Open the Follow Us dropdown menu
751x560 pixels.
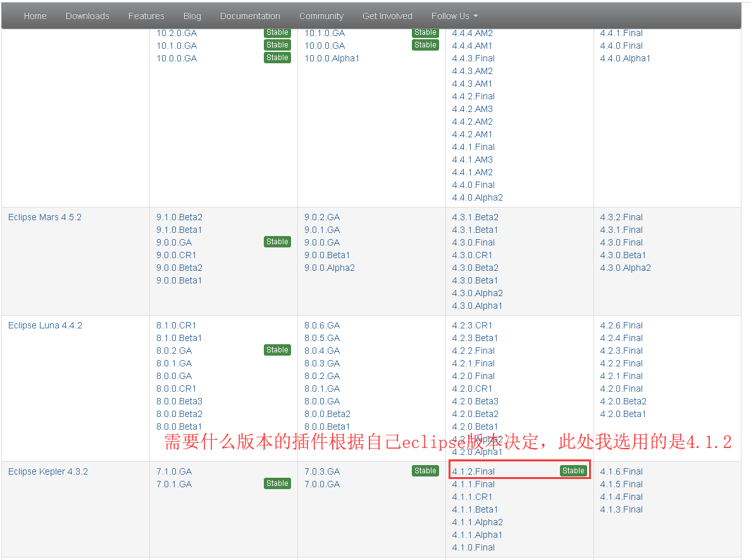point(454,16)
